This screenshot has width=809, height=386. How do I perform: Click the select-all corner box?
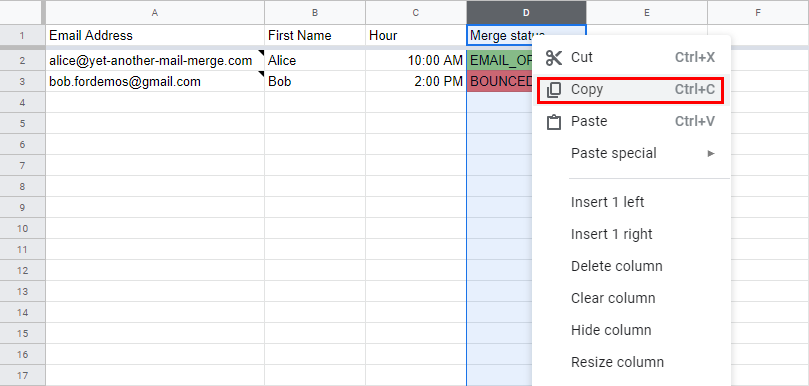[x=22, y=12]
